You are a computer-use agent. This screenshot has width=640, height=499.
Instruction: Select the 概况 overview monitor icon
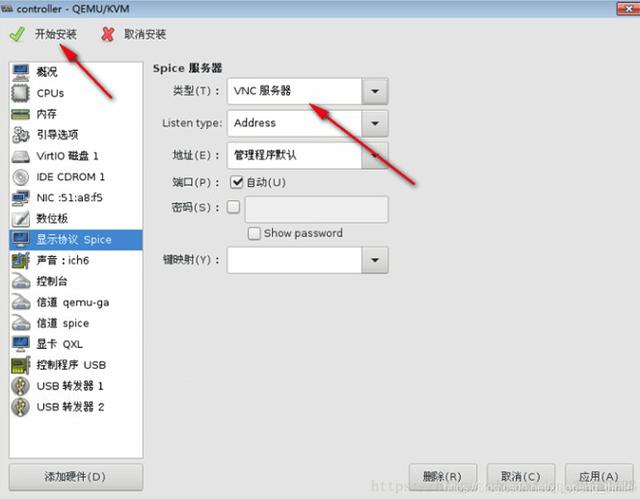click(21, 72)
